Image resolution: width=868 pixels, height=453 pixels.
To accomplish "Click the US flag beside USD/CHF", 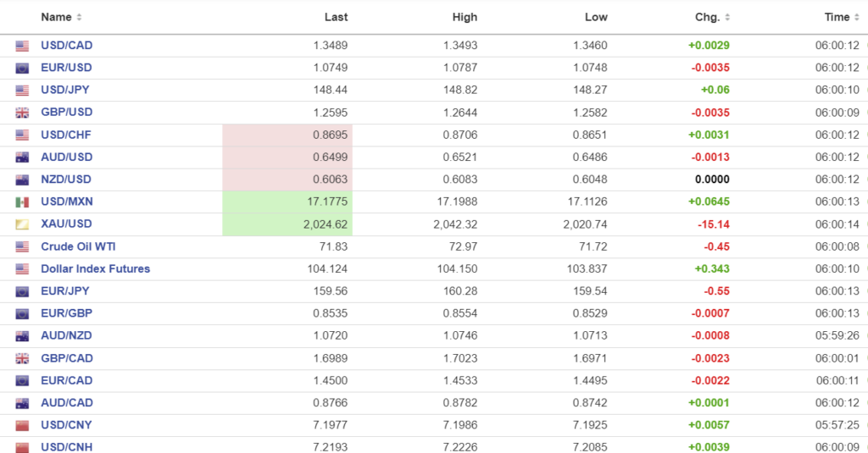I will (22, 135).
